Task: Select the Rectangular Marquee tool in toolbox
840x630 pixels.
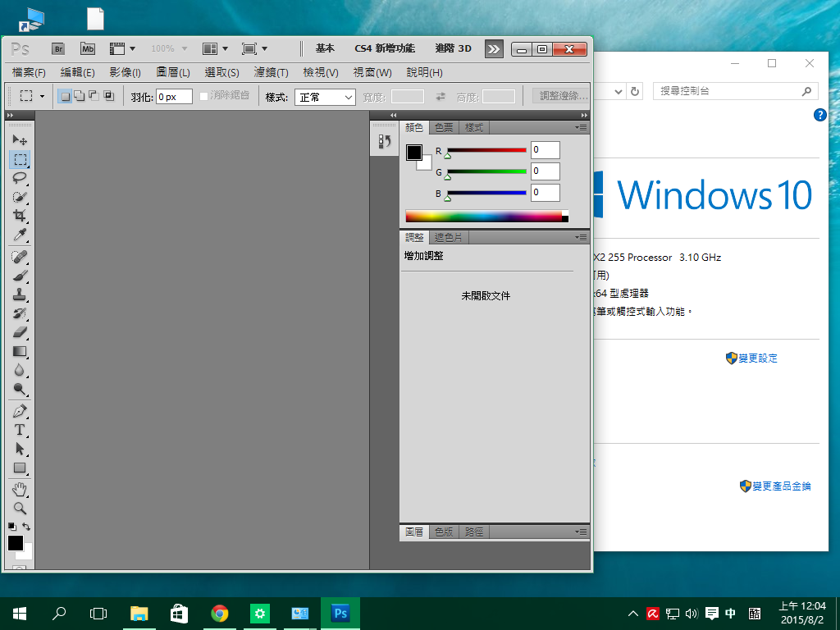Action: click(20, 159)
